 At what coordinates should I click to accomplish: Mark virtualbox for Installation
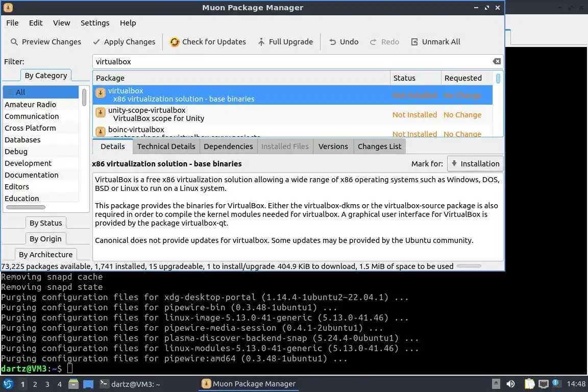tap(475, 163)
